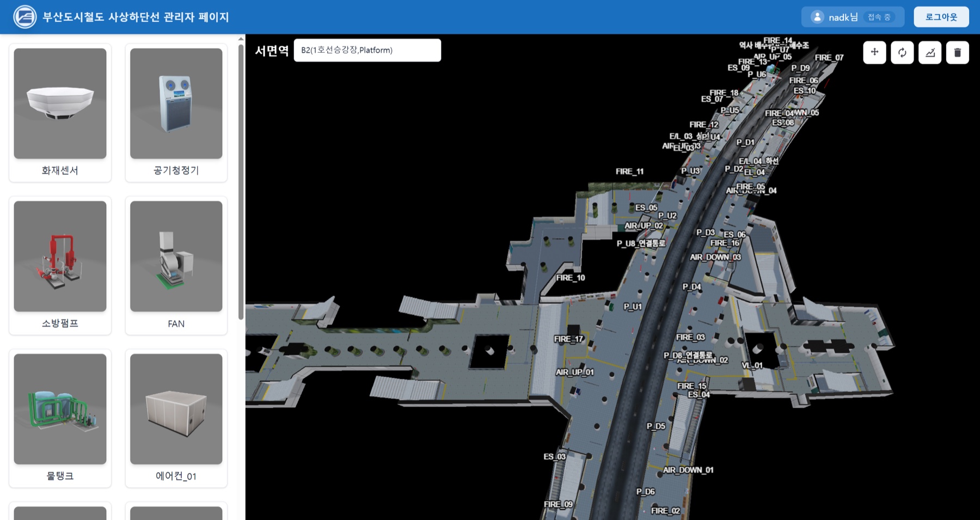Screen dimensions: 980x520
Task: Select the P_U5 marker label
Action: tap(730, 111)
